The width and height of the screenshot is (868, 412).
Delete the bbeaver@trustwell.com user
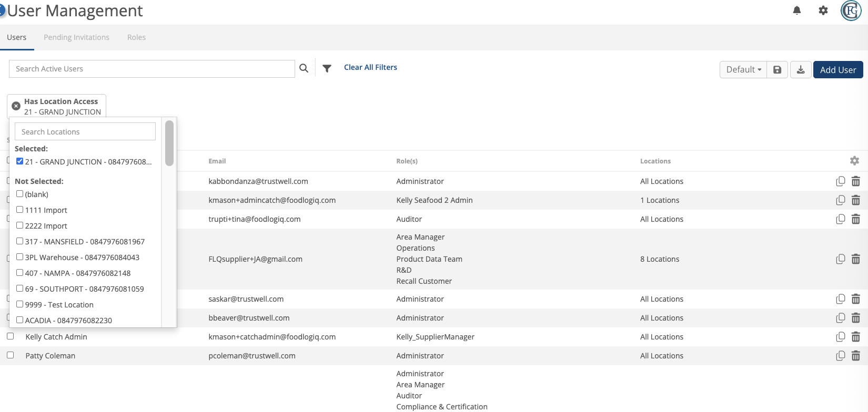coord(856,318)
